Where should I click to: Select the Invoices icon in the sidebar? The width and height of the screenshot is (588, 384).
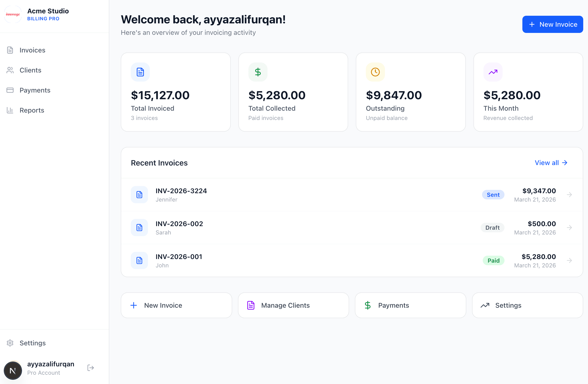click(10, 50)
